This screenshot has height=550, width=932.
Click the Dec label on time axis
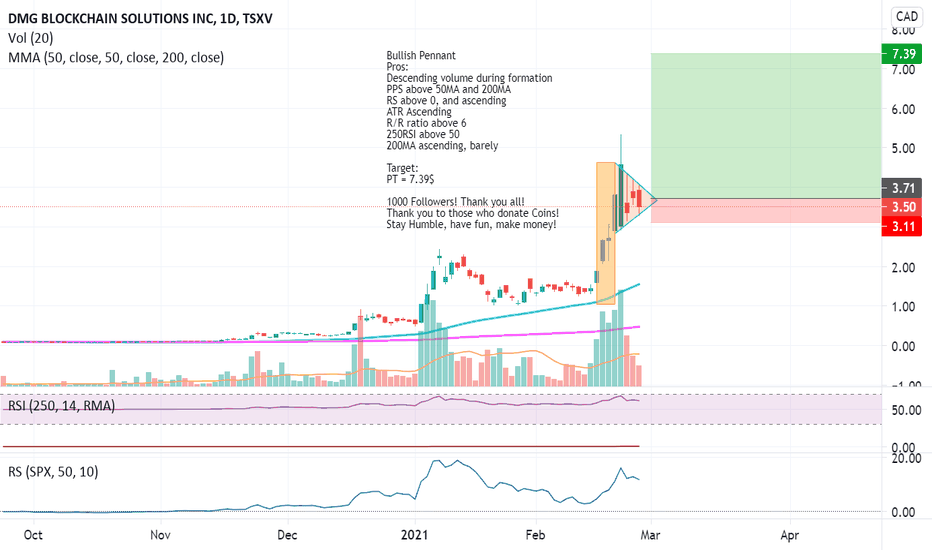click(x=287, y=535)
